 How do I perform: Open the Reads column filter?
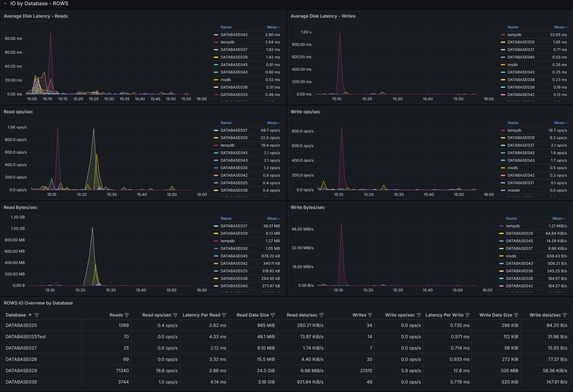click(127, 315)
